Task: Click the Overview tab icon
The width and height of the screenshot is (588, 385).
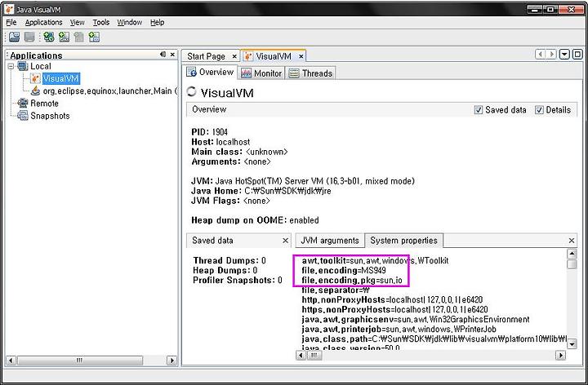Action: click(x=192, y=72)
